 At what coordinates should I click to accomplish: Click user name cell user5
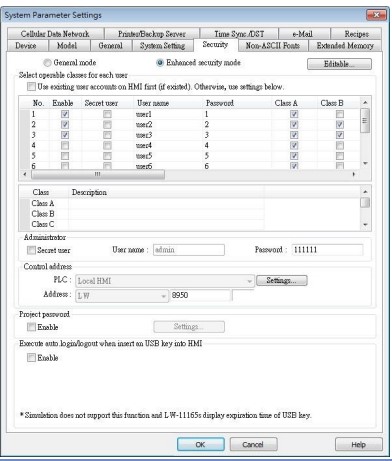(x=168, y=156)
